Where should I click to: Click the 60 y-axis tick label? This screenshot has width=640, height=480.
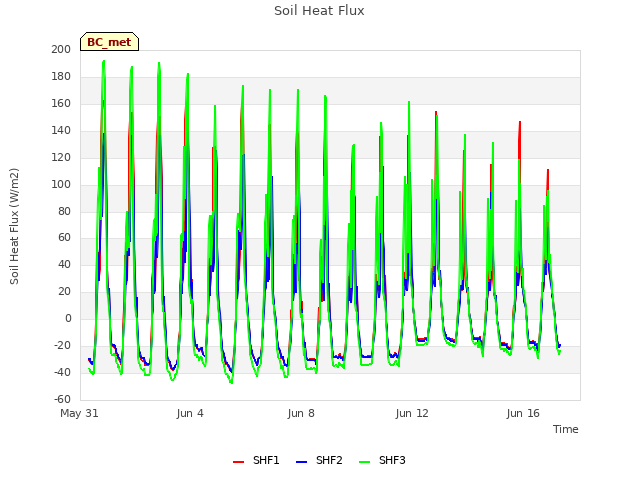click(64, 238)
